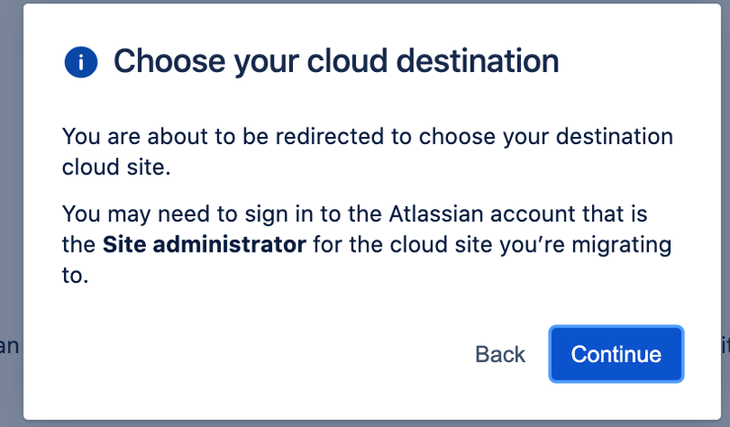Screen dimensions: 730x427
Task: Click the dimmed backdrop below the dialog
Action: (x=365, y=423)
